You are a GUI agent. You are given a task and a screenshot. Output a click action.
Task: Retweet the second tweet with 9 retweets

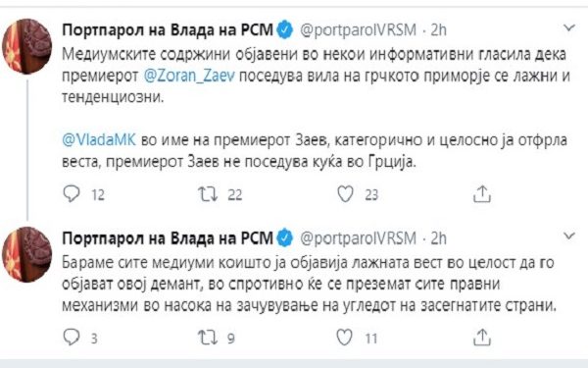[208, 338]
